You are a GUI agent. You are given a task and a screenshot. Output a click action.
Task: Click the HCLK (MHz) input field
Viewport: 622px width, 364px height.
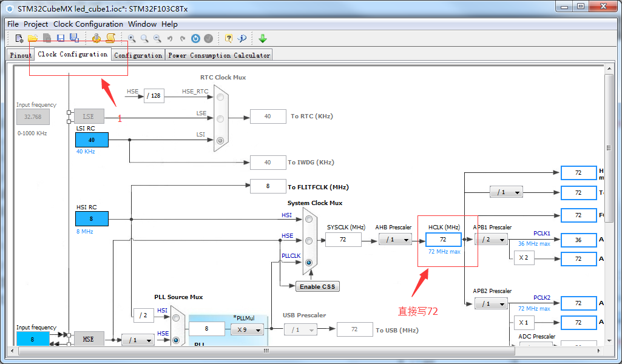(443, 240)
